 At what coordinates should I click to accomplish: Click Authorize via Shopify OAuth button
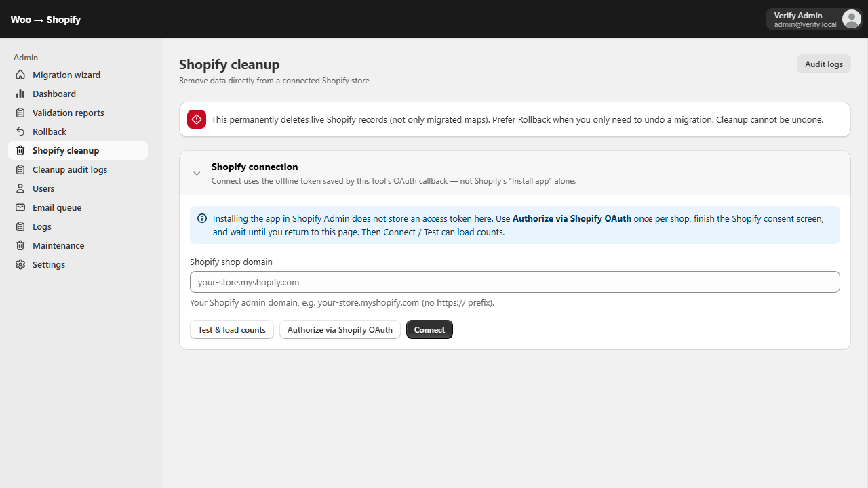point(340,330)
